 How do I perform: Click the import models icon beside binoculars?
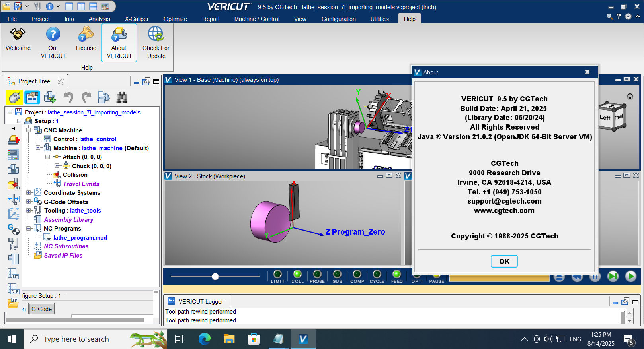(x=103, y=97)
